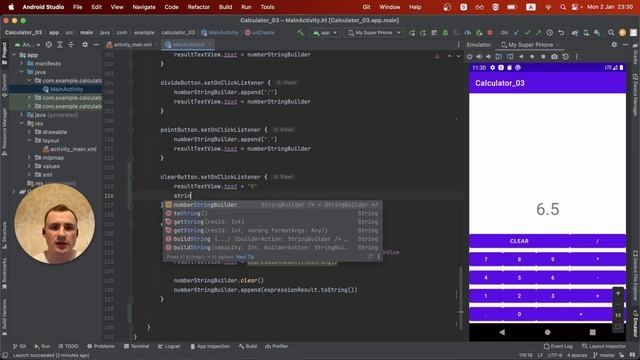Open Emulator settings gear icon

coord(614,44)
